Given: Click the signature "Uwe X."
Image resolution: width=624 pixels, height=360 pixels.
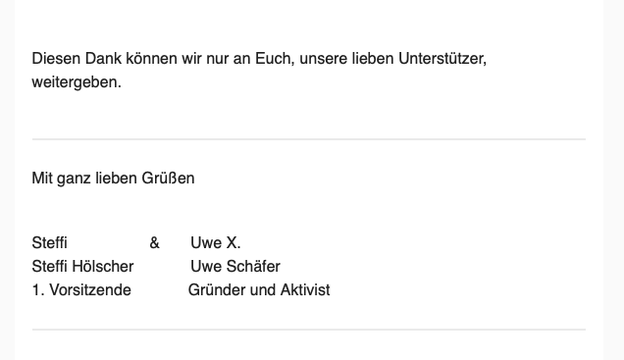Looking at the screenshot, I should (x=215, y=243).
